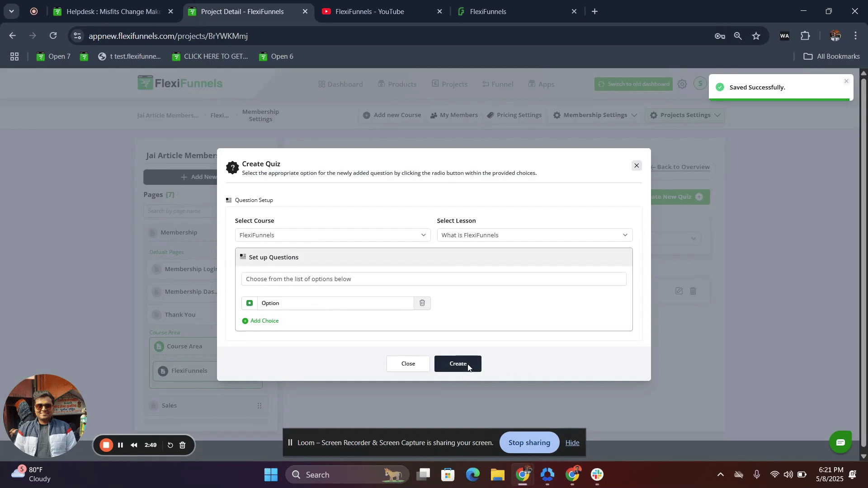Stop the Loom recording with red button

pyautogui.click(x=106, y=445)
